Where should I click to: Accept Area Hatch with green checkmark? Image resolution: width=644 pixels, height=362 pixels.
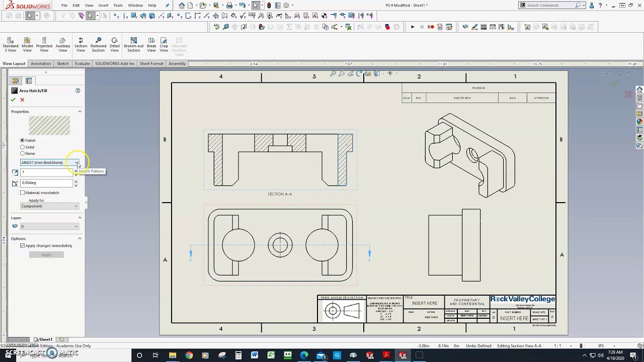pos(13,100)
